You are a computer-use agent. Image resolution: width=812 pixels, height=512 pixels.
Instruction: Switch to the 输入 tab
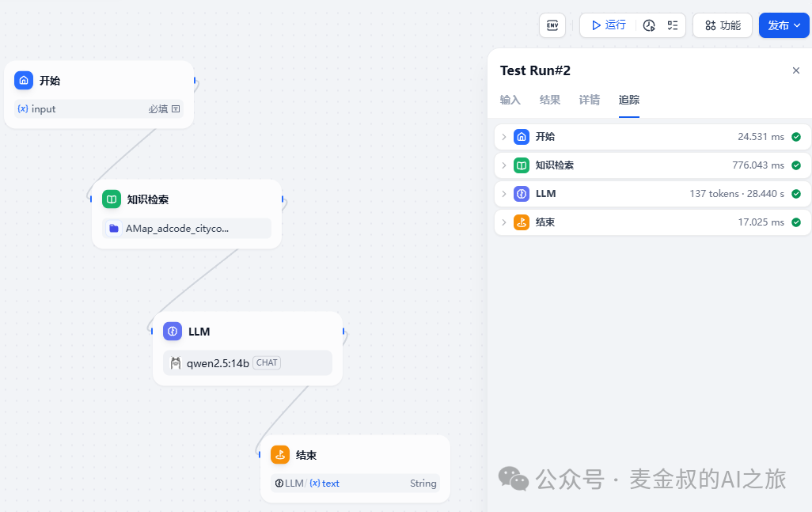coord(510,100)
